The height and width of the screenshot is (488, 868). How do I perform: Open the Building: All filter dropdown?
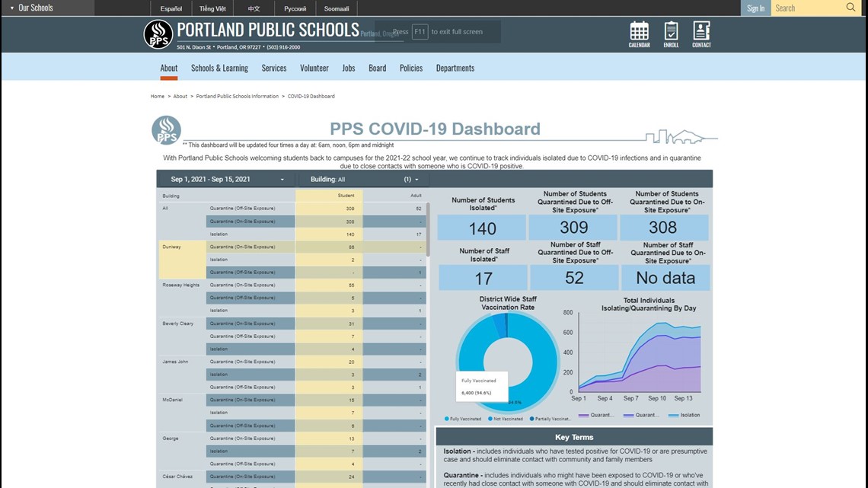(x=364, y=179)
